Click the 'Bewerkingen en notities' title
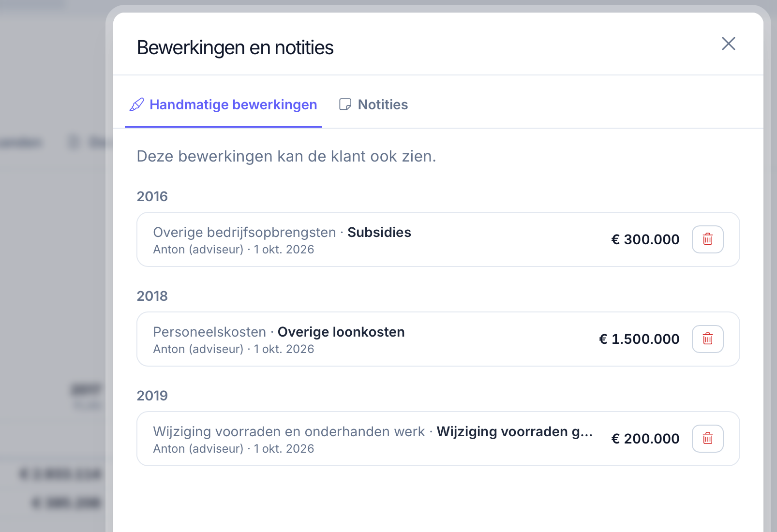 point(235,47)
